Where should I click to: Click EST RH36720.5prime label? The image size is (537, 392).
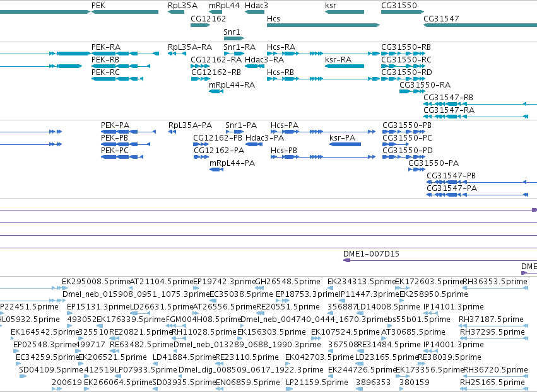(x=495, y=370)
